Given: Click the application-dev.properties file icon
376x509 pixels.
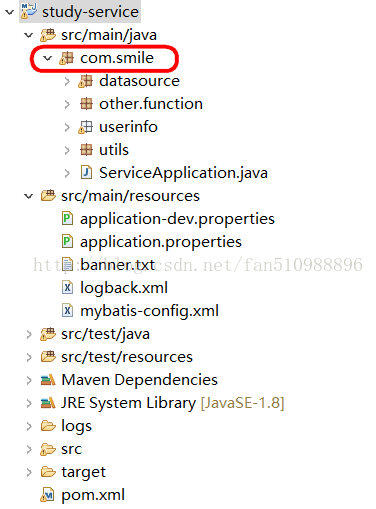Looking at the screenshot, I should 67,219.
